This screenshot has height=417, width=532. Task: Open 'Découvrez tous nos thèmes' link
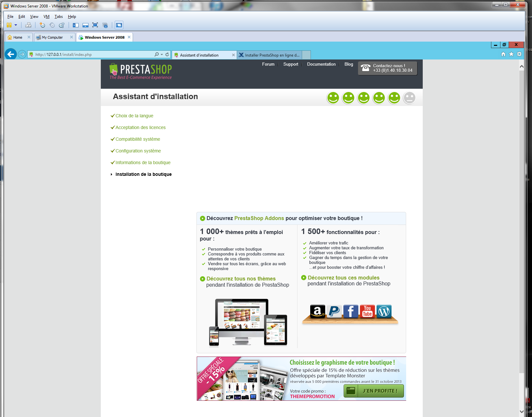241,279
